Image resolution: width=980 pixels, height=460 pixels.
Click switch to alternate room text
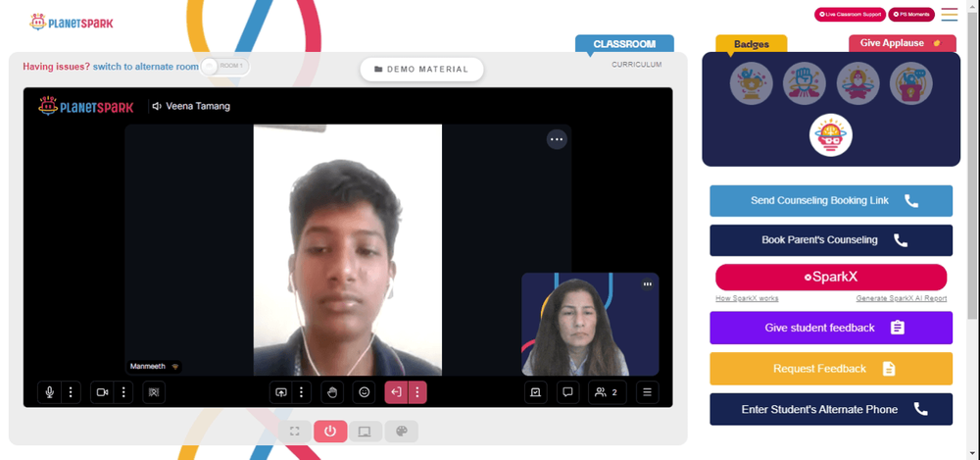[146, 67]
